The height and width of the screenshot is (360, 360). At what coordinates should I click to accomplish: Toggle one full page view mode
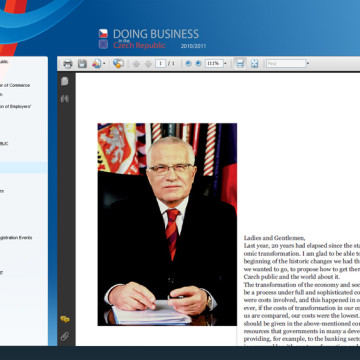click(255, 64)
